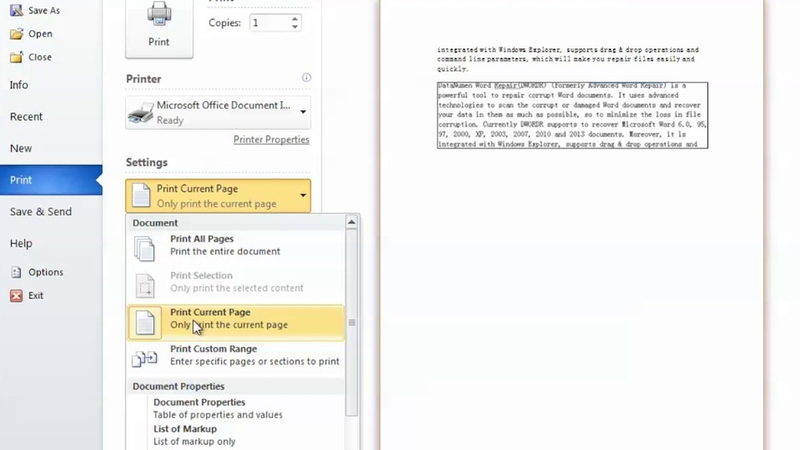The width and height of the screenshot is (800, 450).
Task: Click page icon in settings dropdown header
Action: pyautogui.click(x=141, y=195)
